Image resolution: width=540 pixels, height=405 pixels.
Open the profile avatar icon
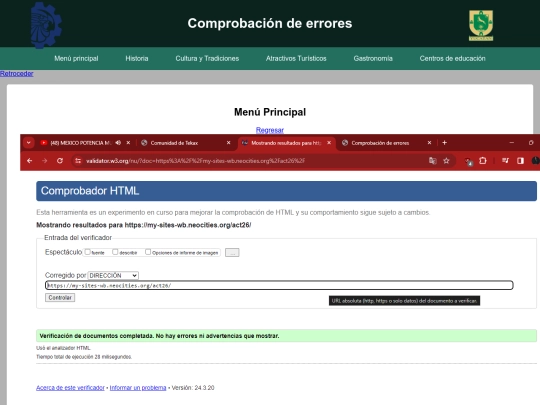click(x=536, y=161)
